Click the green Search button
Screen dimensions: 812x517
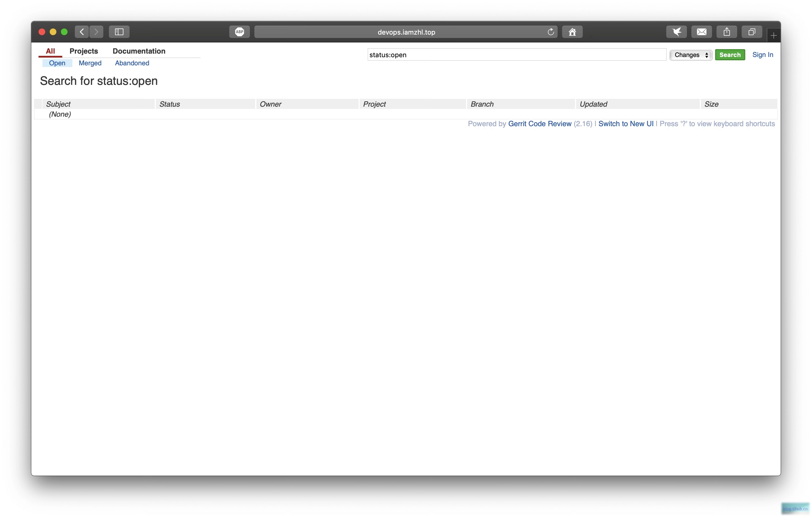730,55
